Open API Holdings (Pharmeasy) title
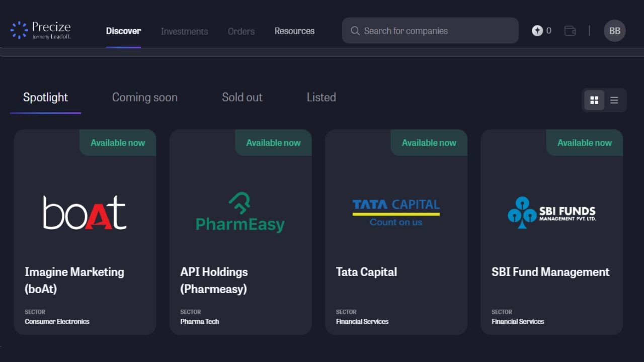This screenshot has height=362, width=644. pos(214,281)
